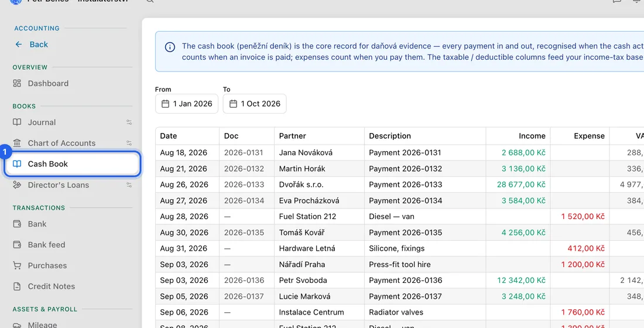Click the expense amount 1 200,00 Kč
Screen dimensions: 644x328
(x=583, y=264)
